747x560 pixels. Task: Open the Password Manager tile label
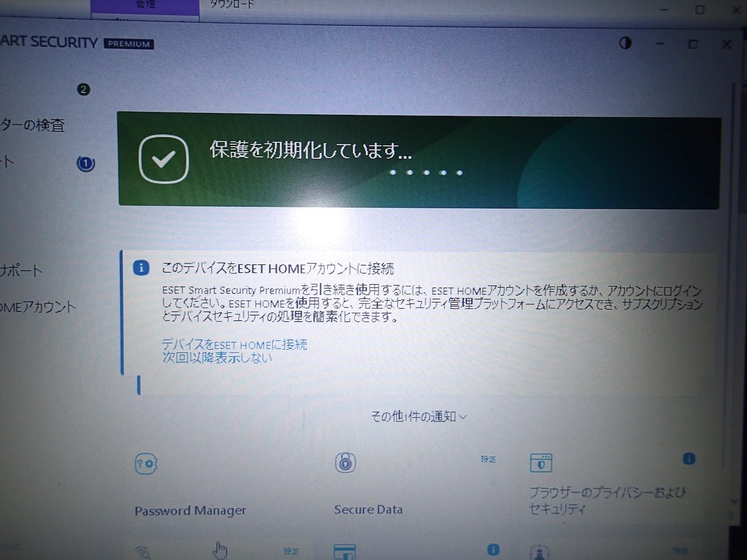click(190, 511)
